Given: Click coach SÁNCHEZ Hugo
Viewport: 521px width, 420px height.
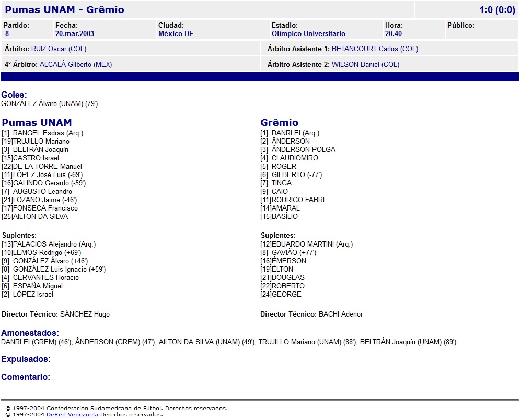Looking at the screenshot, I should [85, 314].
